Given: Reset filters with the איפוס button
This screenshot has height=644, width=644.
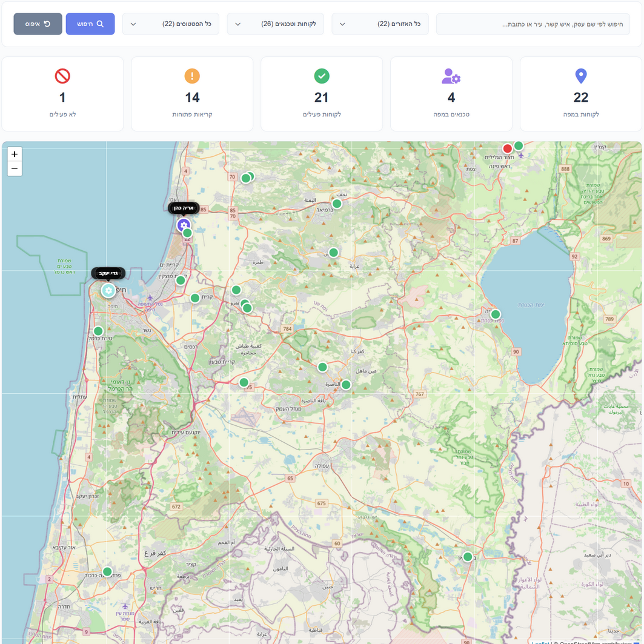Looking at the screenshot, I should click(38, 24).
